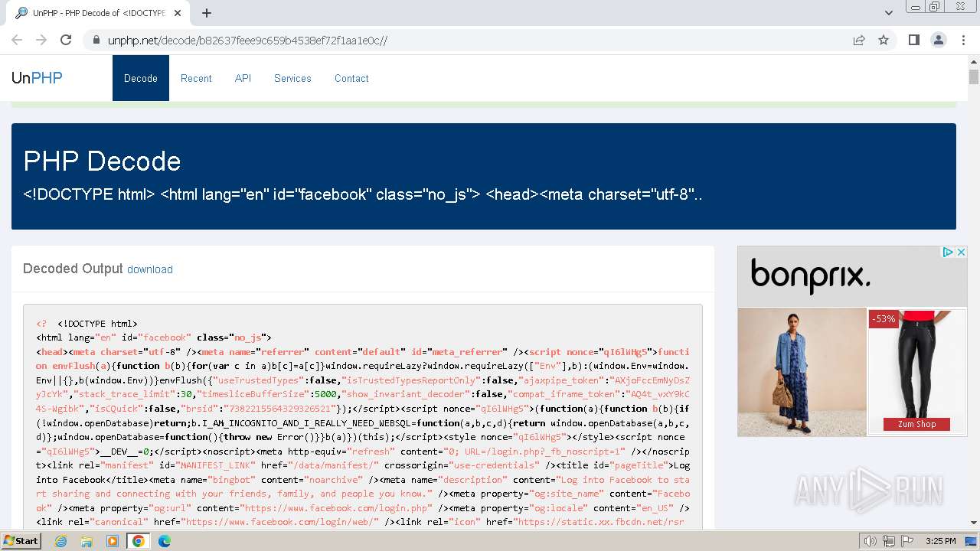
Task: Open the browser side panel
Action: coord(913,40)
